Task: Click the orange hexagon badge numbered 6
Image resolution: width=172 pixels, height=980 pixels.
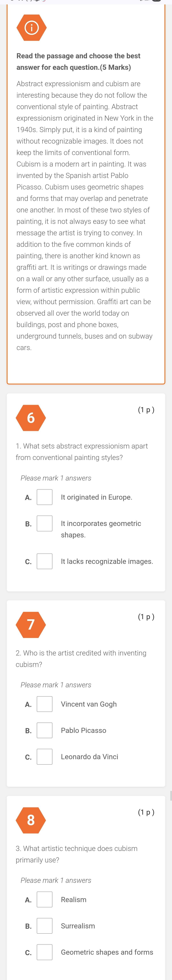Action: point(31,418)
